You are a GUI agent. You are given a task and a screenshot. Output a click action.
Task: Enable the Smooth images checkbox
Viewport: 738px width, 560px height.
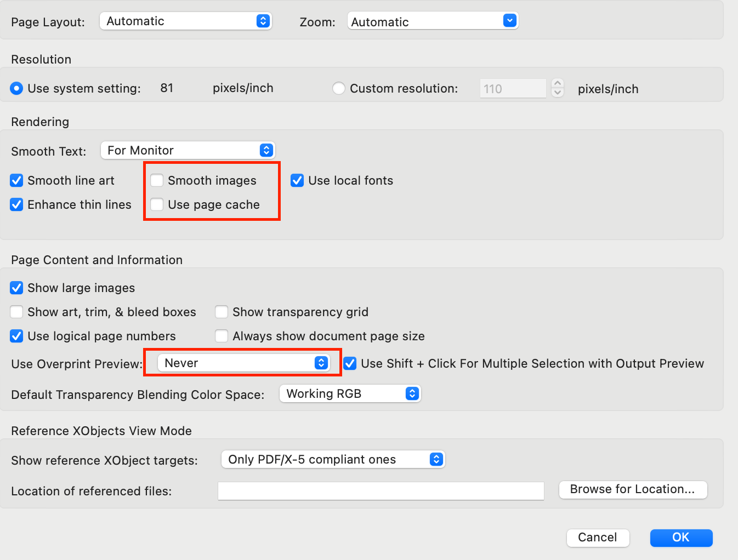coord(157,180)
